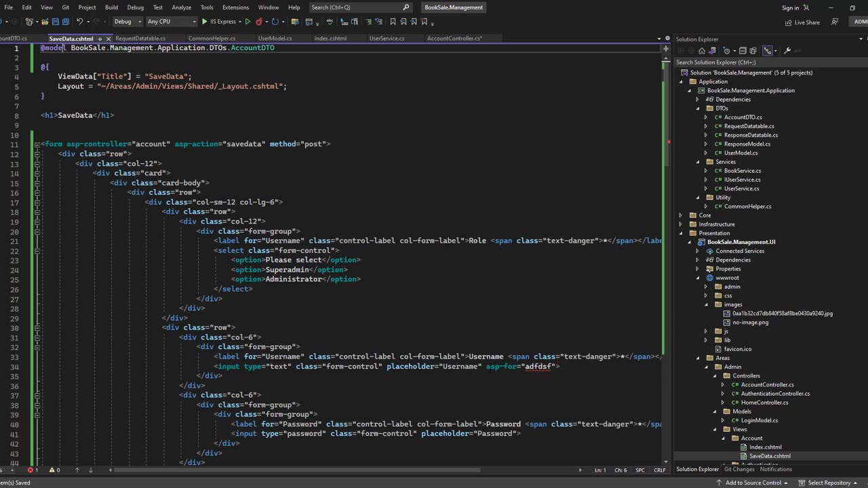This screenshot has width=868, height=488.
Task: Select UserService.cs in Solution Explorer tree
Action: 741,188
